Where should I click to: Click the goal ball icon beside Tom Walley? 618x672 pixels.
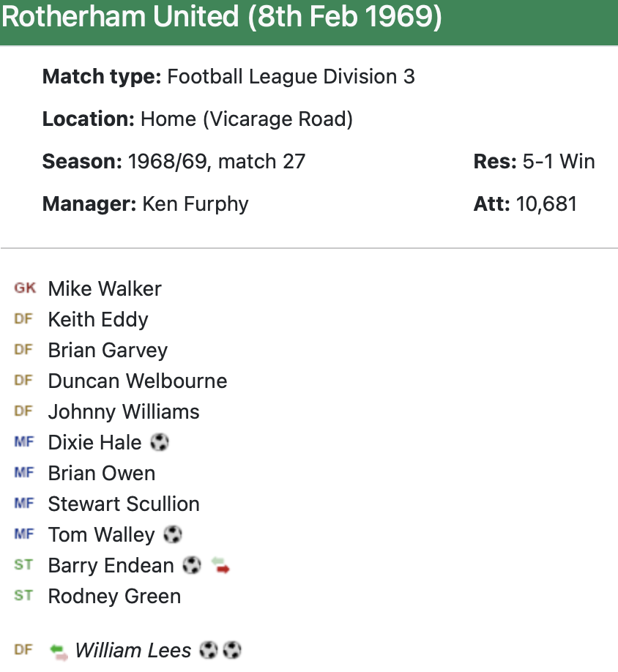(172, 534)
